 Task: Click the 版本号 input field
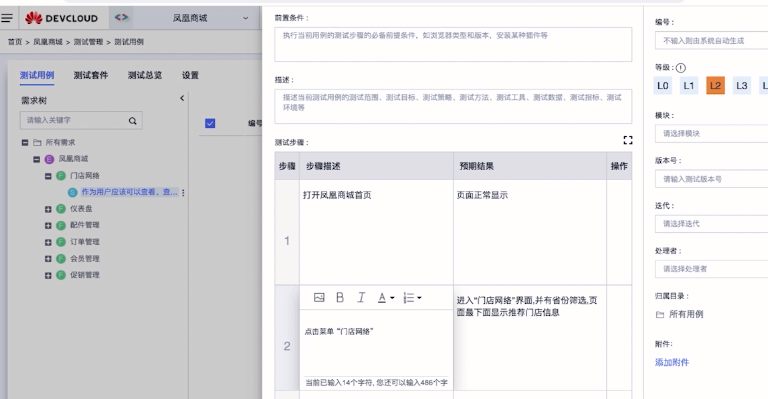point(711,179)
